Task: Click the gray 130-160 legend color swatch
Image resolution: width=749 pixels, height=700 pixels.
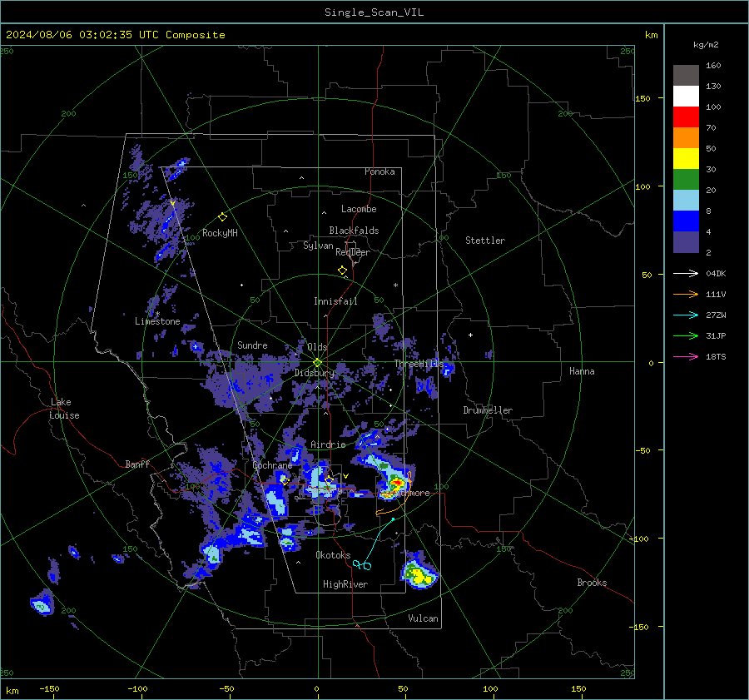Action: 686,76
